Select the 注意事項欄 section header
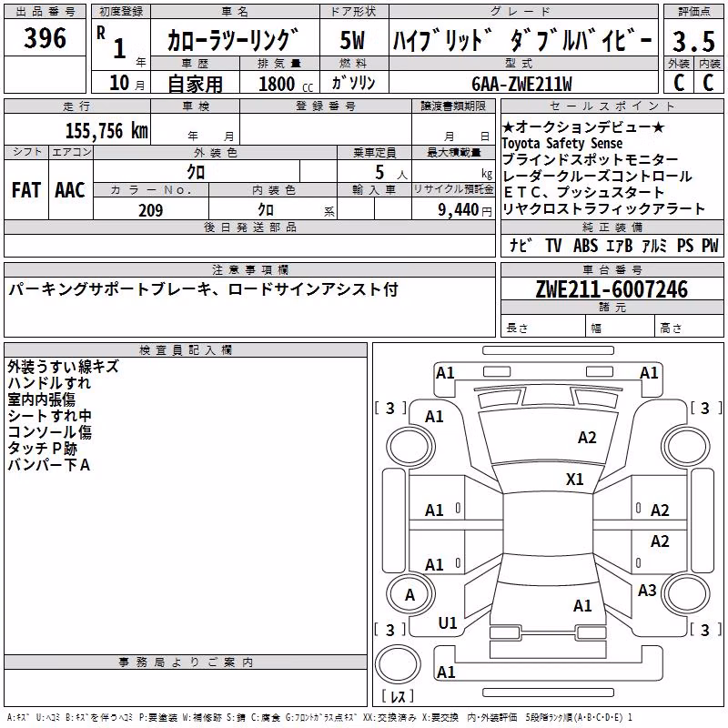The height and width of the screenshot is (728, 728). coord(249,269)
